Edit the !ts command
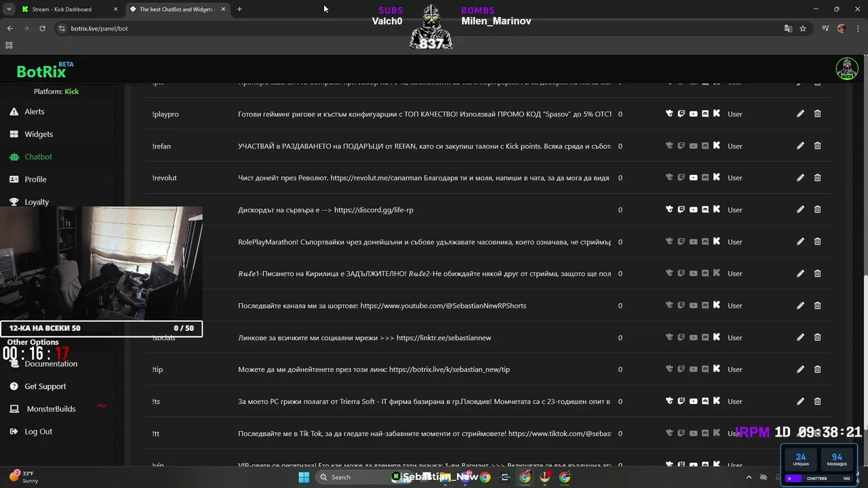 pos(800,401)
